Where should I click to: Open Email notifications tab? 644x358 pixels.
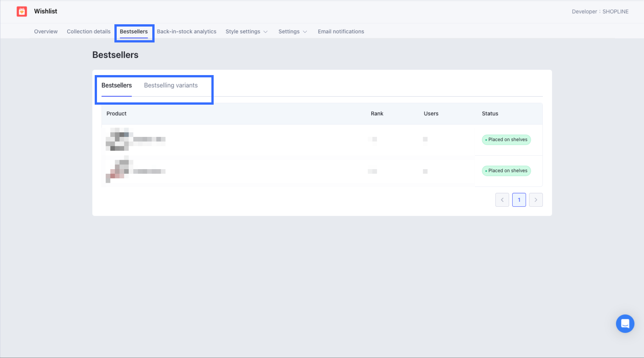coord(341,31)
